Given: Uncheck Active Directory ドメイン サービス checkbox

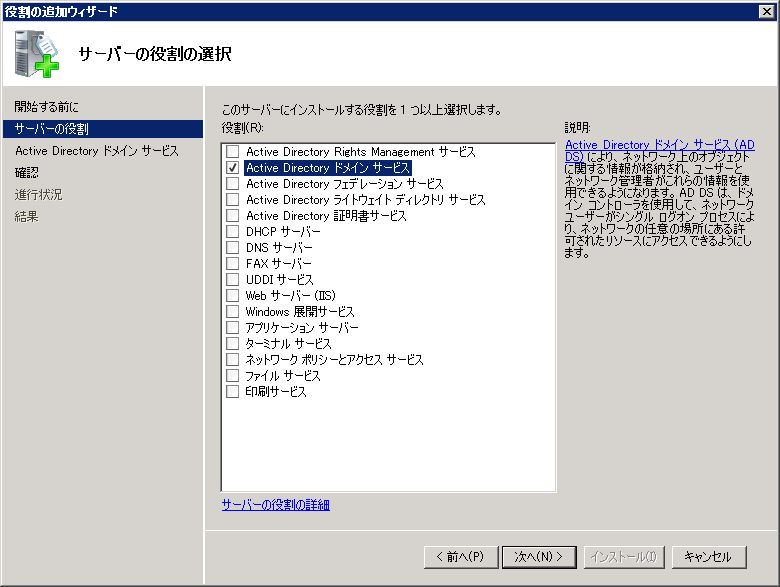Looking at the screenshot, I should pos(232,168).
